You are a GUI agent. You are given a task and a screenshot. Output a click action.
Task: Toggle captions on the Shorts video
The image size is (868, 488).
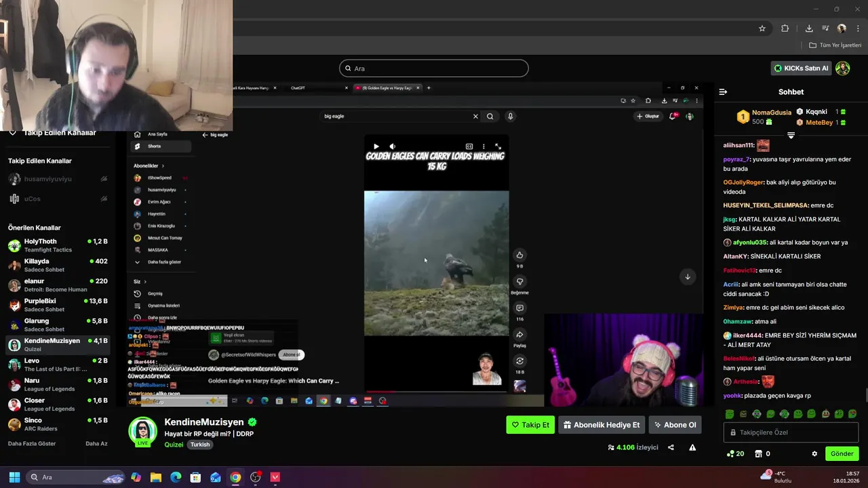(469, 146)
